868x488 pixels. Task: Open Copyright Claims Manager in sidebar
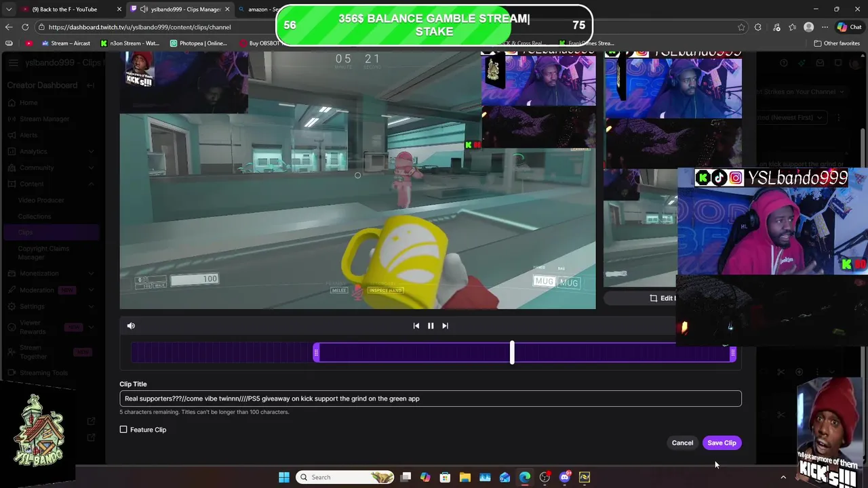coord(43,253)
